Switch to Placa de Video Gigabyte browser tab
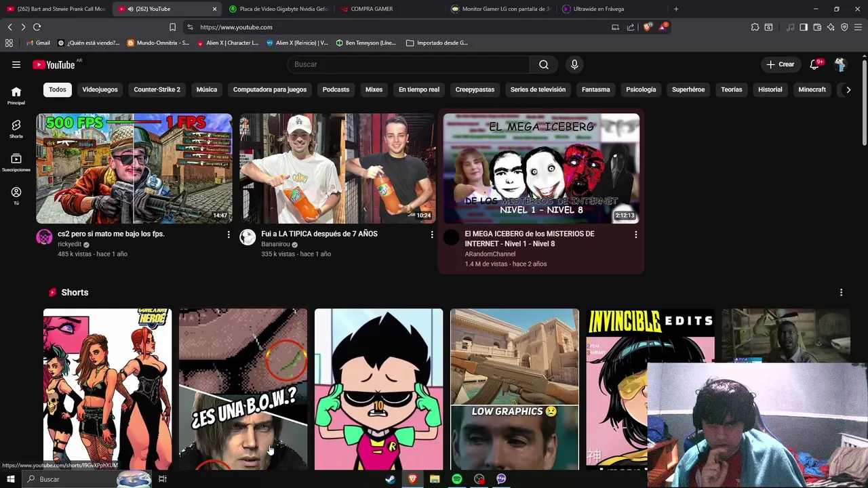868x488 pixels. coord(278,9)
